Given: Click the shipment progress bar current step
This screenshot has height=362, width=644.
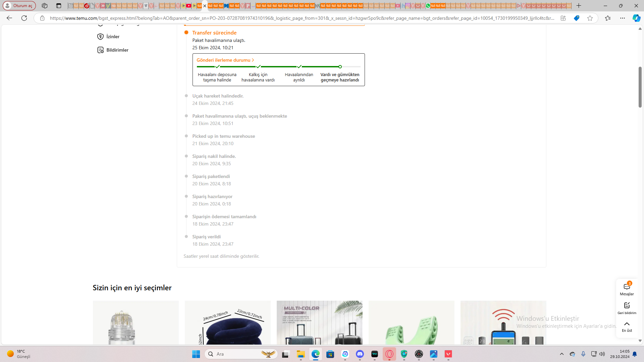Looking at the screenshot, I should coord(340,67).
